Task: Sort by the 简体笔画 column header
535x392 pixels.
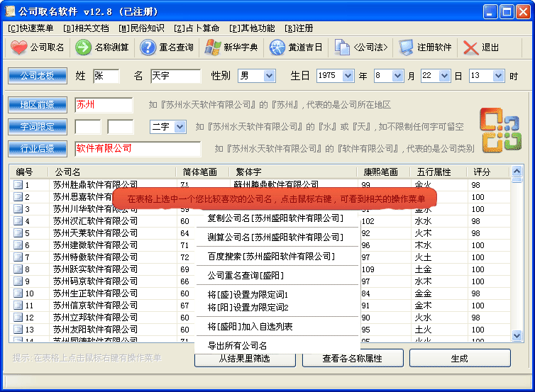Action: [202, 172]
